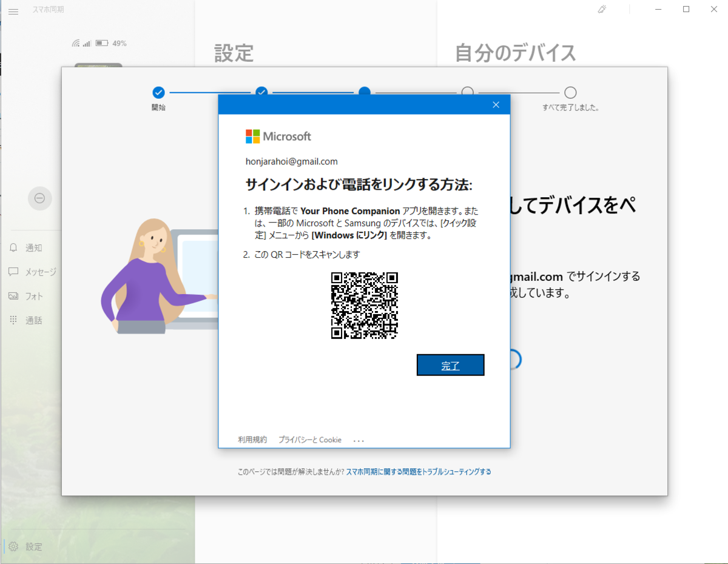
Task: Click the 開始 step indicator checkmark
Action: 158,92
